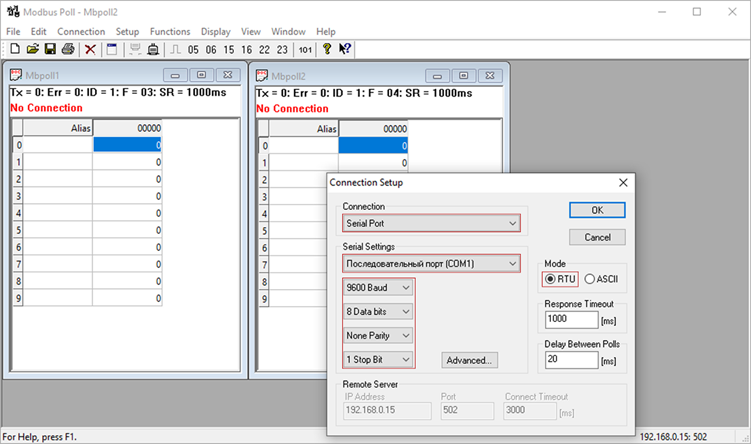Open the Connection type Serial Port dropdown
This screenshot has width=751, height=444.
point(431,223)
